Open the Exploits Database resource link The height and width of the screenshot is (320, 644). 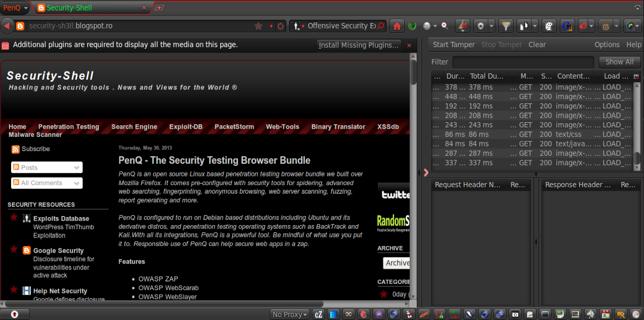point(61,219)
